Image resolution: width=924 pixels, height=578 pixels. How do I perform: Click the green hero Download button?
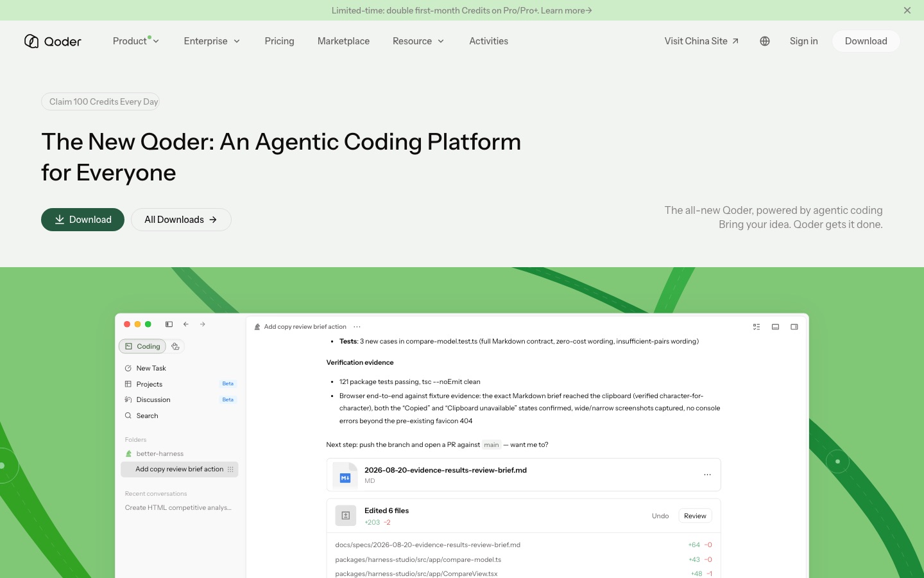point(83,220)
